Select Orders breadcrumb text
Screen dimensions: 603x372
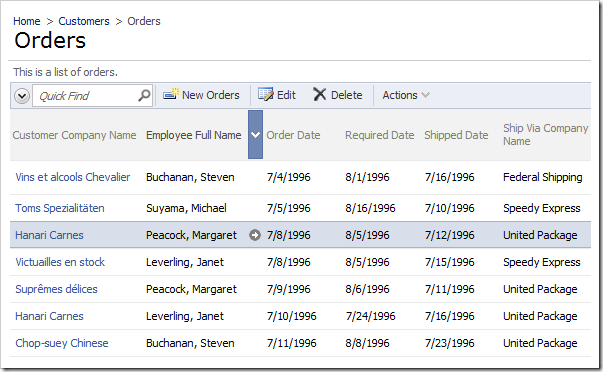click(144, 21)
